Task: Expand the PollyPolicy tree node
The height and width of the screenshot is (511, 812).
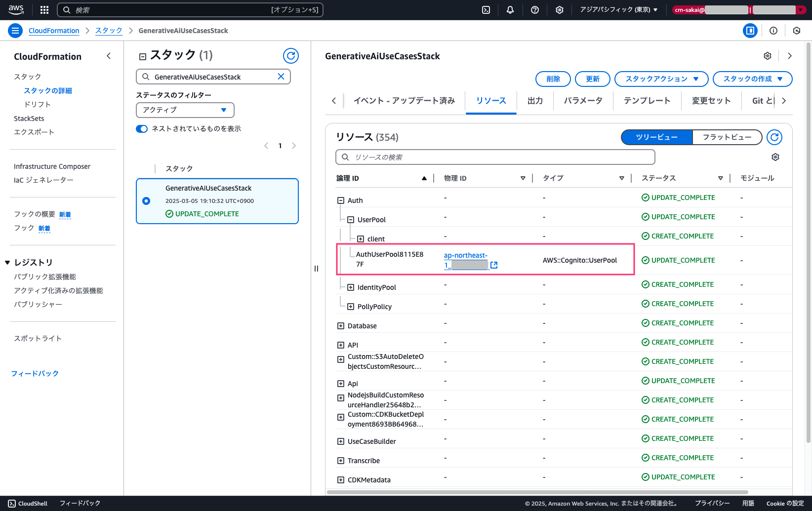Action: [351, 307]
